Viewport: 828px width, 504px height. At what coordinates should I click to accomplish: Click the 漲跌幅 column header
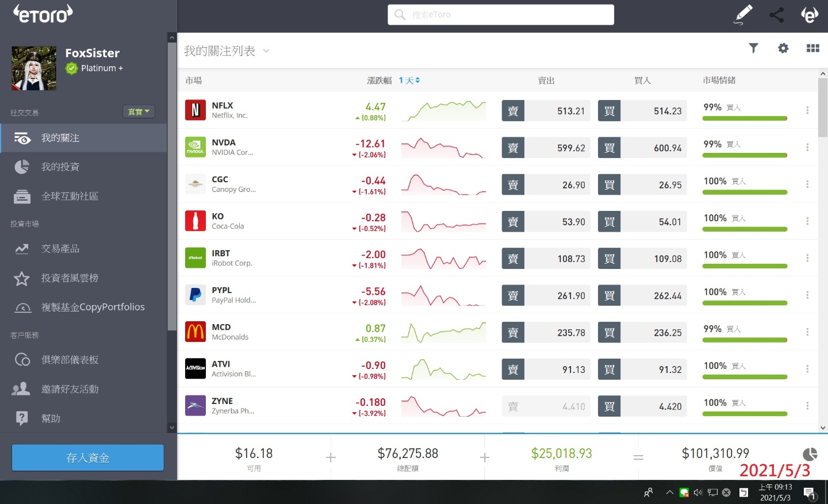pos(379,80)
